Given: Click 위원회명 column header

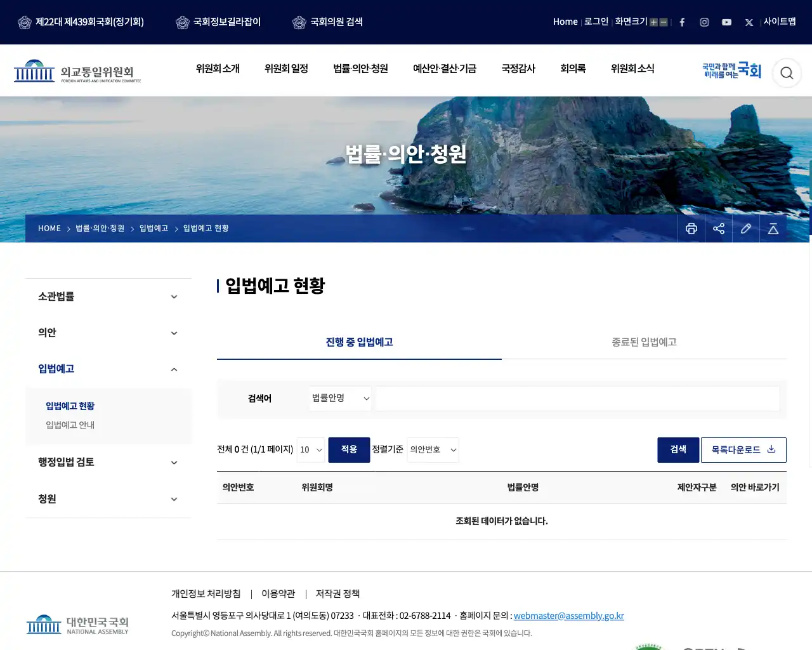Looking at the screenshot, I should 317,487.
